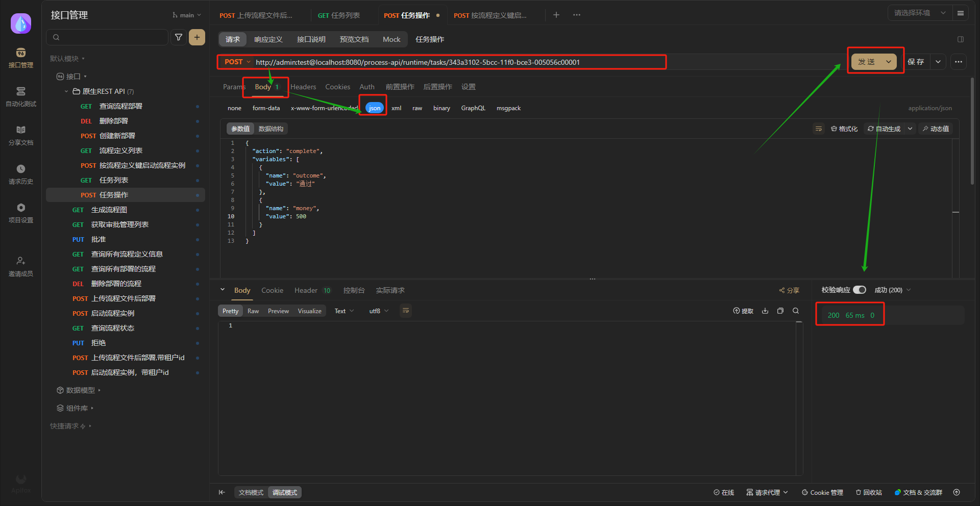Click the 保存 save button
Image resolution: width=980 pixels, height=506 pixels.
pyautogui.click(x=916, y=62)
